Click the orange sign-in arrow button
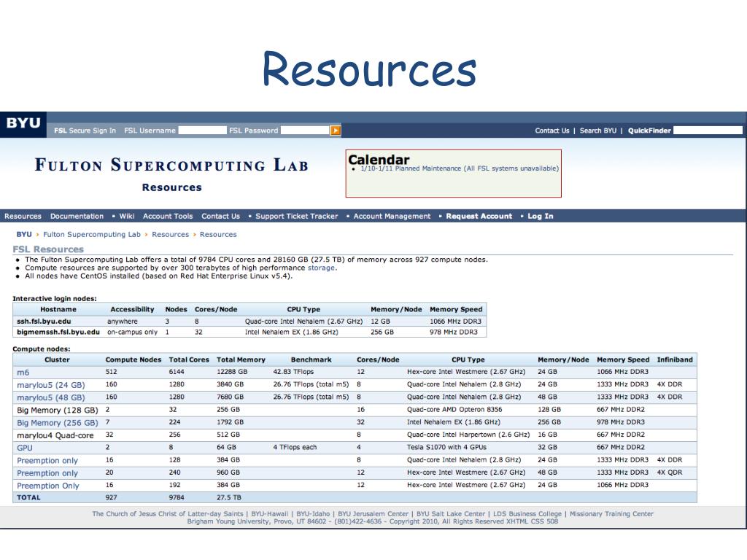Image resolution: width=747 pixels, height=560 pixels. 336,131
